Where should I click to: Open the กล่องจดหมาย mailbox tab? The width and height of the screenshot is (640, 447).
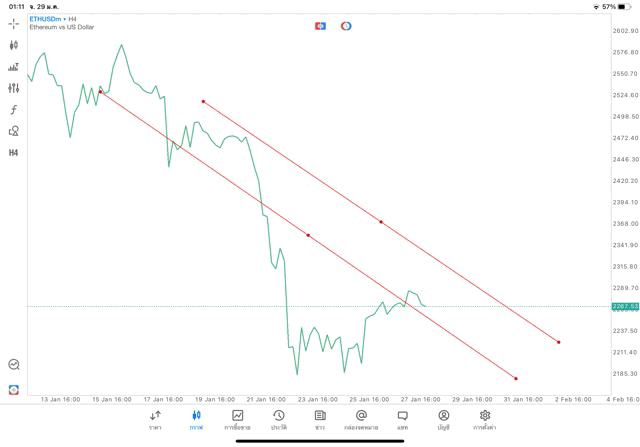click(x=361, y=419)
